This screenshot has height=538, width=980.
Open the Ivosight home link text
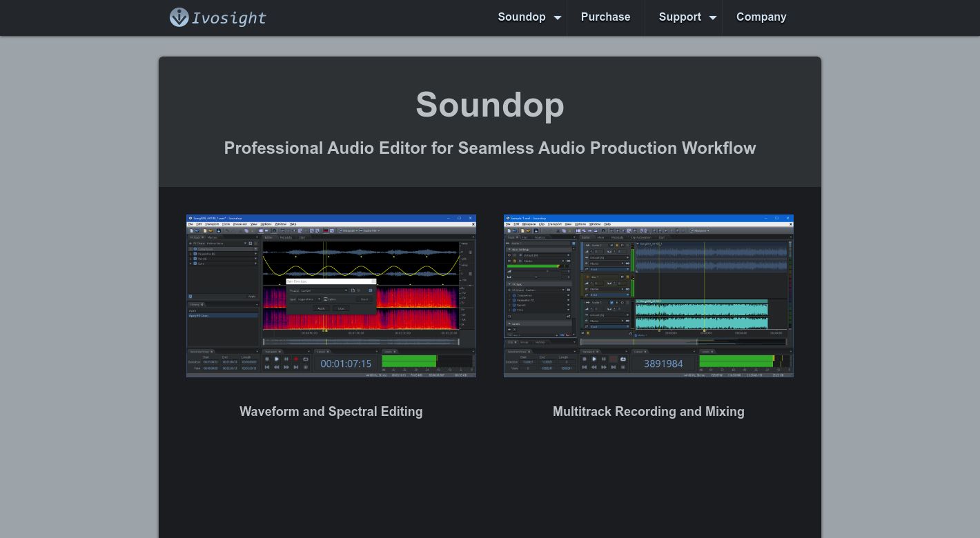[229, 18]
